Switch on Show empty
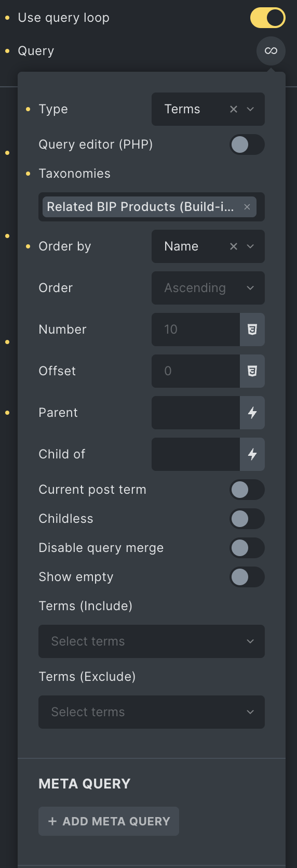 tap(247, 577)
